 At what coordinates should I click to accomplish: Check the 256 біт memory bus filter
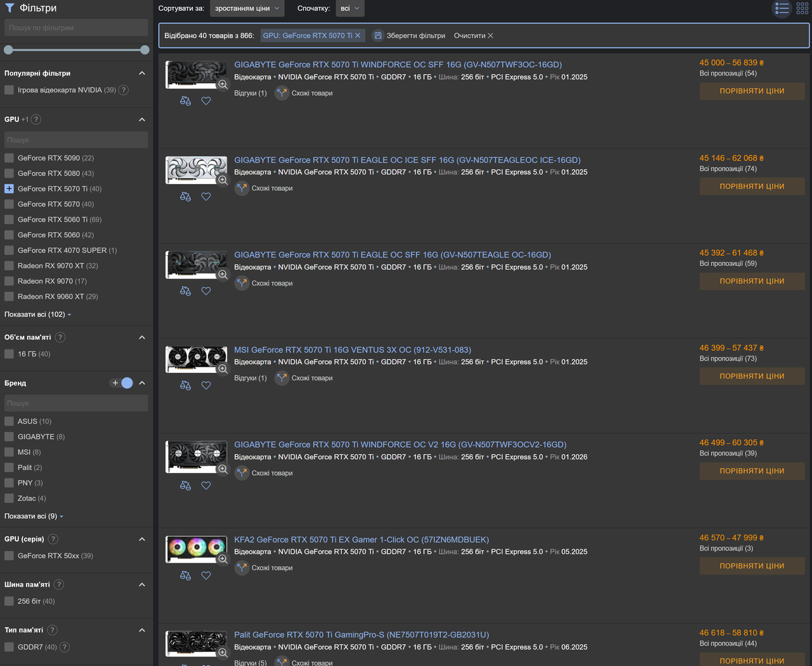coord(9,601)
